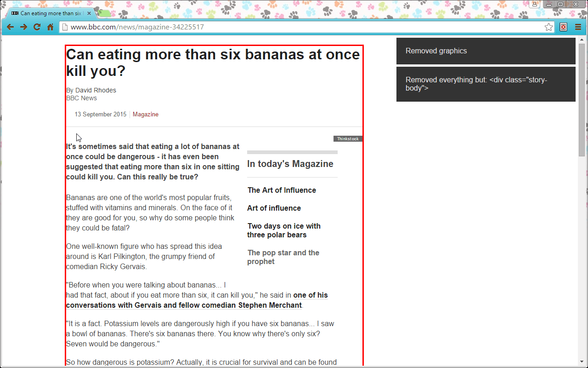588x368 pixels.
Task: Click the author name David Rhodes
Action: coord(96,90)
